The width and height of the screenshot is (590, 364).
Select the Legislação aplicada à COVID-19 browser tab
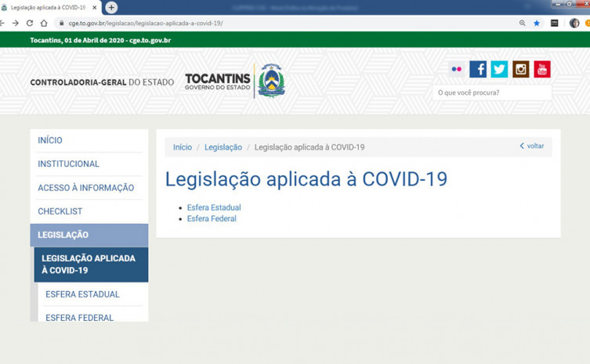[x=50, y=8]
